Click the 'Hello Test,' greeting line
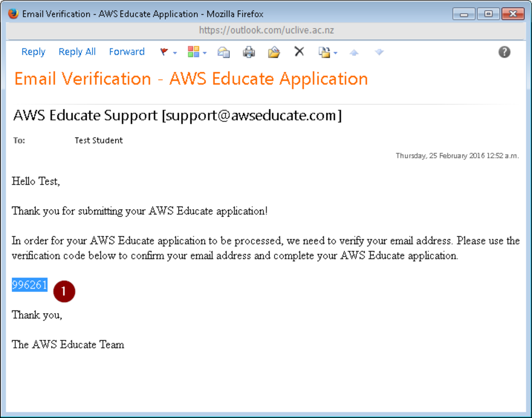This screenshot has width=532, height=418. point(36,181)
